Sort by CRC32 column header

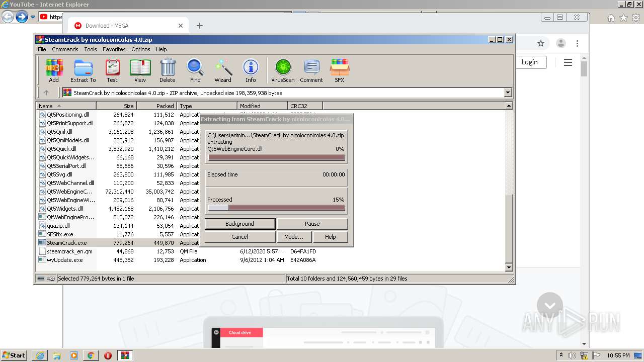(x=305, y=106)
